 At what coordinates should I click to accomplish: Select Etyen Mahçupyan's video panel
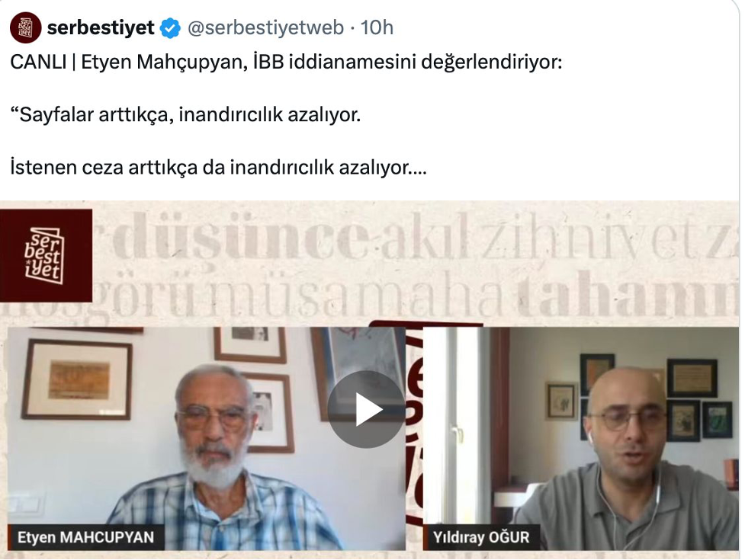click(207, 439)
